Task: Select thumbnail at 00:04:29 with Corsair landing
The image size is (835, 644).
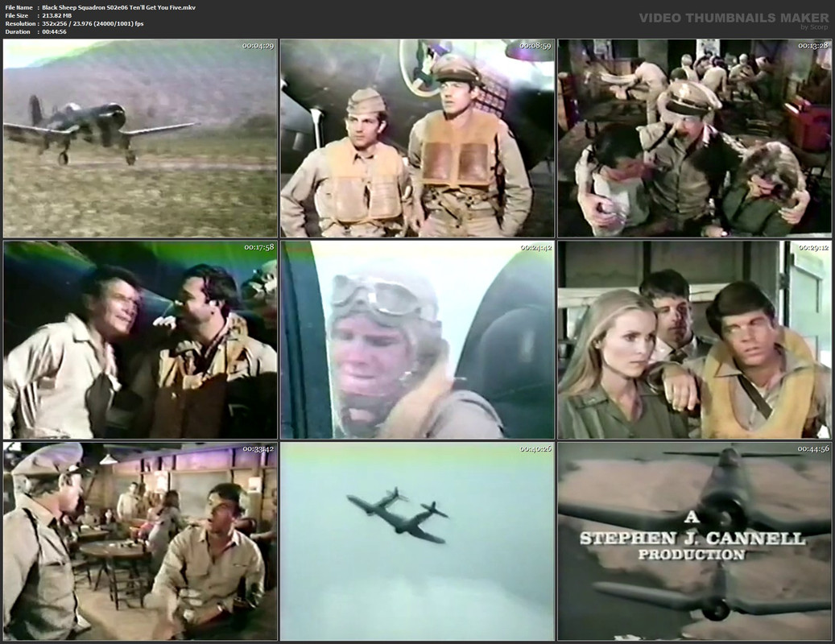Action: tap(140, 138)
